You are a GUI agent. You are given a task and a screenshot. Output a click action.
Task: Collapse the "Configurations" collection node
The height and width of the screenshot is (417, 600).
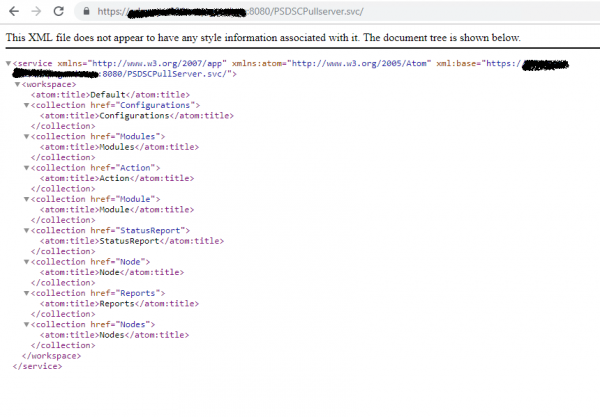click(x=28, y=105)
